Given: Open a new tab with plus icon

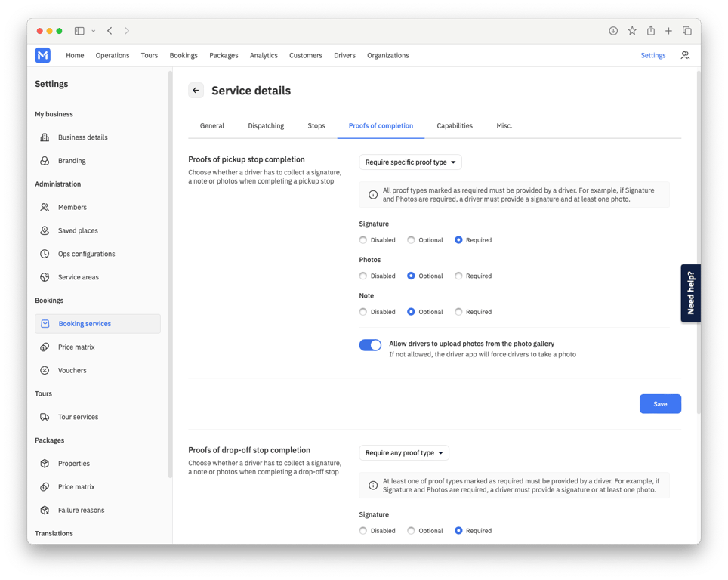Looking at the screenshot, I should 668,31.
